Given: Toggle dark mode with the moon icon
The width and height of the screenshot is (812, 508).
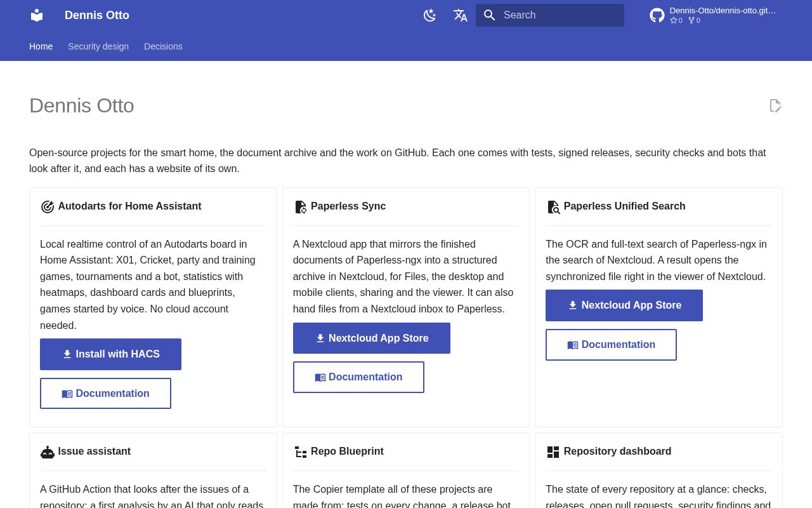Looking at the screenshot, I should click(430, 15).
